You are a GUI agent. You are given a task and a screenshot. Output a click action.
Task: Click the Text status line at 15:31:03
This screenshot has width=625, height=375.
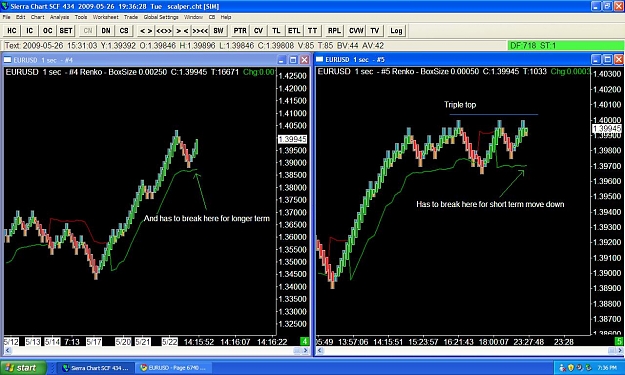(x=194, y=45)
